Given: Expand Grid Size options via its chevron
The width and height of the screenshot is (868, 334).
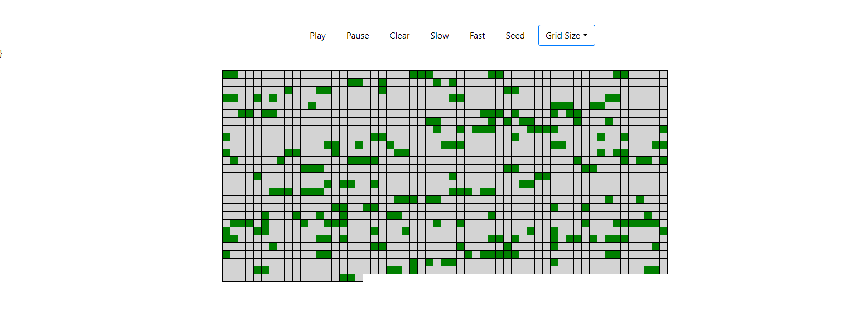Looking at the screenshot, I should coord(586,35).
